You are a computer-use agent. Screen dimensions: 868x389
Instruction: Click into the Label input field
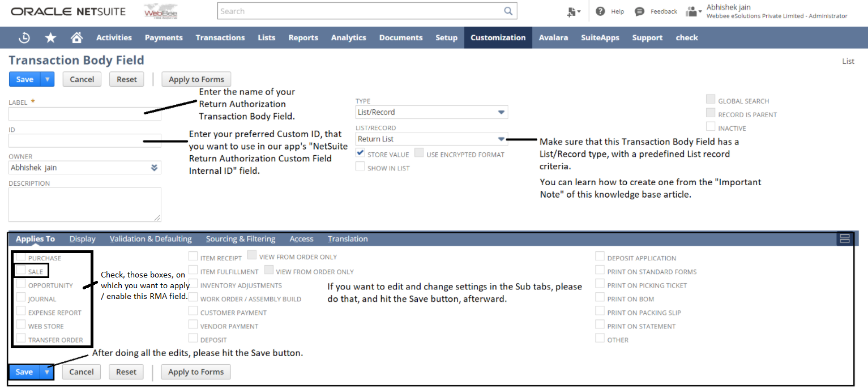click(x=85, y=114)
